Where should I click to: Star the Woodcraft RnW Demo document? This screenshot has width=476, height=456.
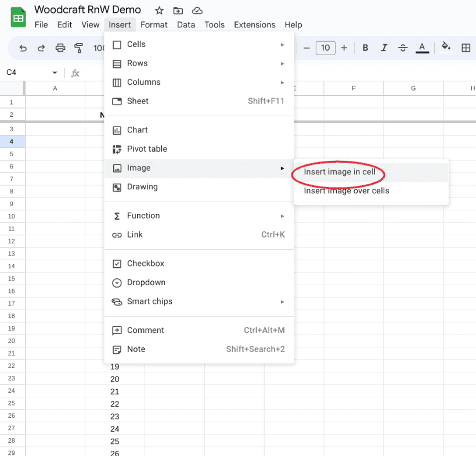click(x=159, y=10)
